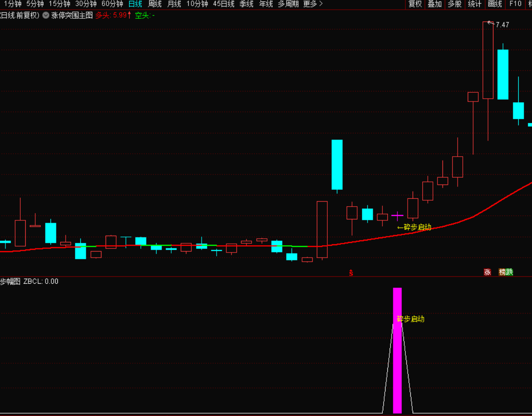This screenshot has width=532, height=416.
Task: Toggle the 复权 price adjustment
Action: [x=415, y=4]
